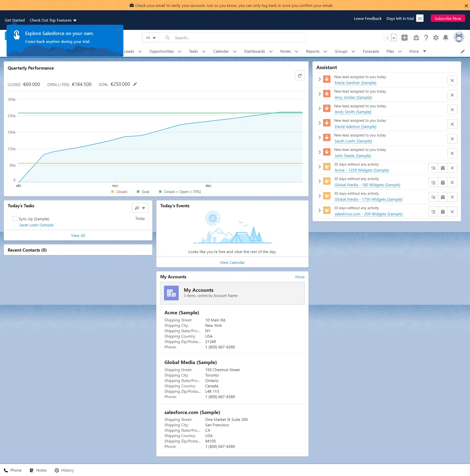Viewport: 470px width, 476px height.
Task: Edit the quarterly goal pencil icon
Action: pos(135,84)
